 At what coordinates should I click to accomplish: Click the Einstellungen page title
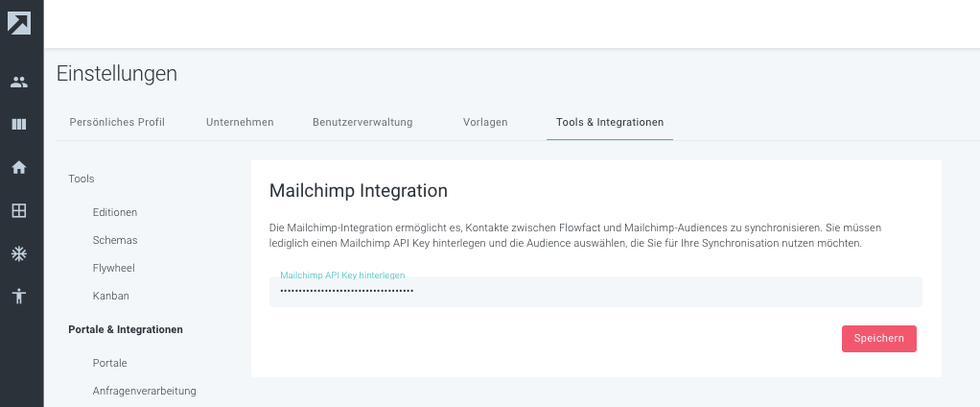point(117,74)
